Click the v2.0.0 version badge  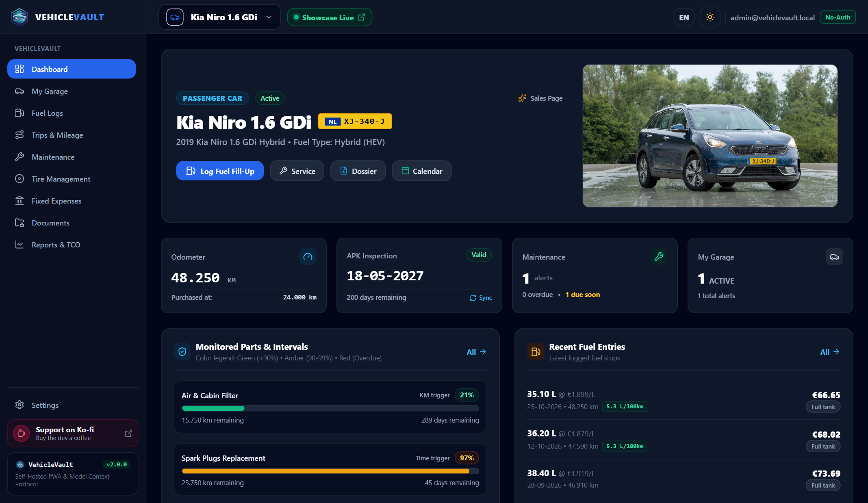(x=117, y=464)
